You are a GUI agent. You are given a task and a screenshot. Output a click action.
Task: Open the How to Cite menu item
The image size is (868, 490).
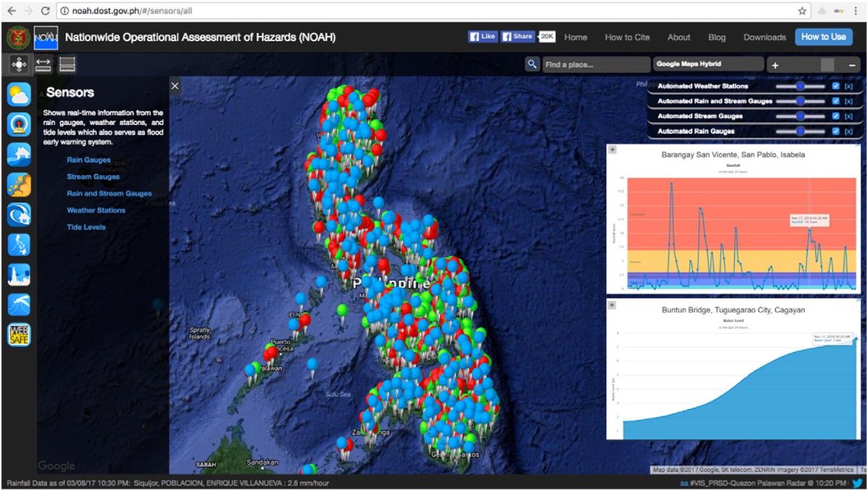(x=626, y=37)
